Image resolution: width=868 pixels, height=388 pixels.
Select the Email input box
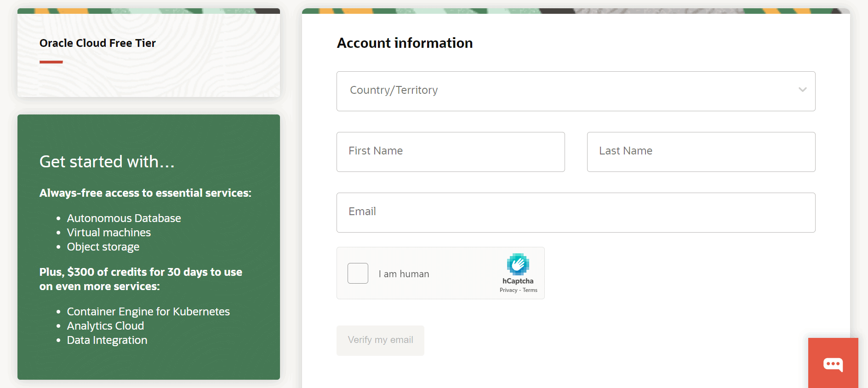click(x=576, y=212)
